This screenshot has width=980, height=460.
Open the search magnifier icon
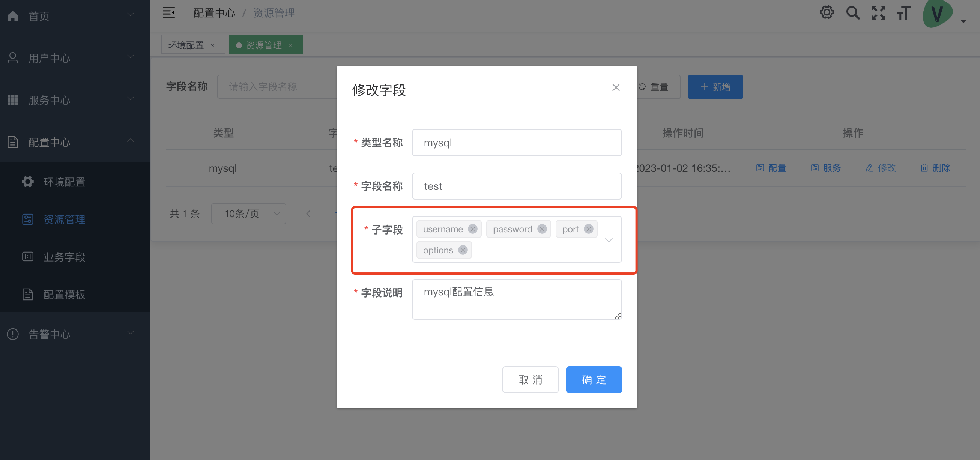[852, 12]
